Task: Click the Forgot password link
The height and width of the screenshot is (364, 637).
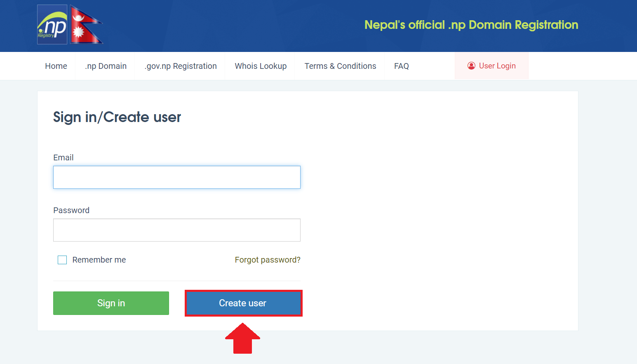Action: (x=267, y=260)
